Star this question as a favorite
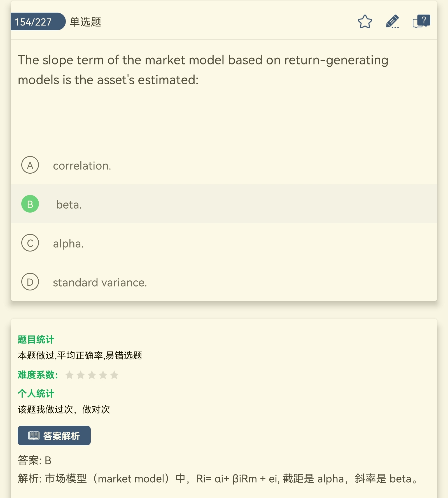This screenshot has width=448, height=498. click(x=365, y=22)
